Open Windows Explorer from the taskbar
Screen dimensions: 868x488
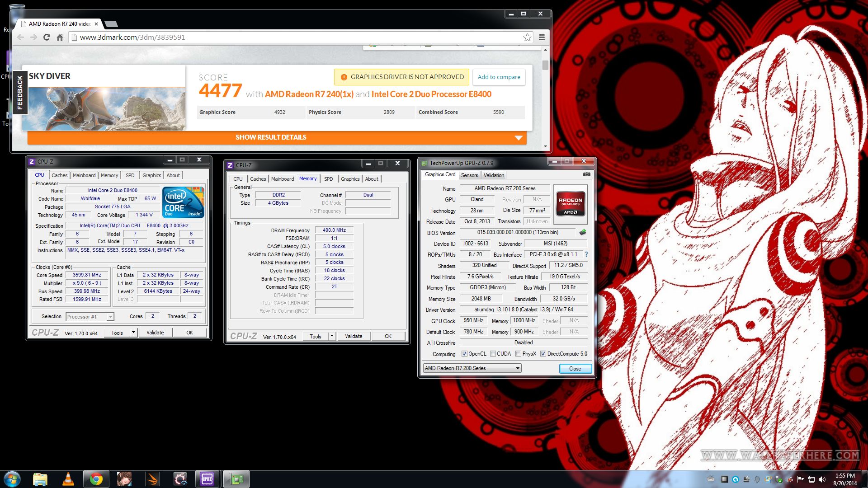click(40, 479)
